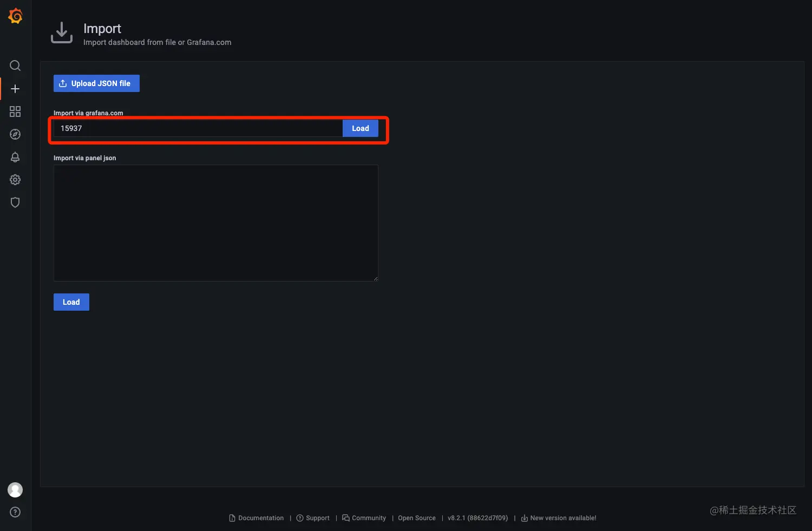
Task: Click the Load button below the panel json box
Action: (x=71, y=302)
